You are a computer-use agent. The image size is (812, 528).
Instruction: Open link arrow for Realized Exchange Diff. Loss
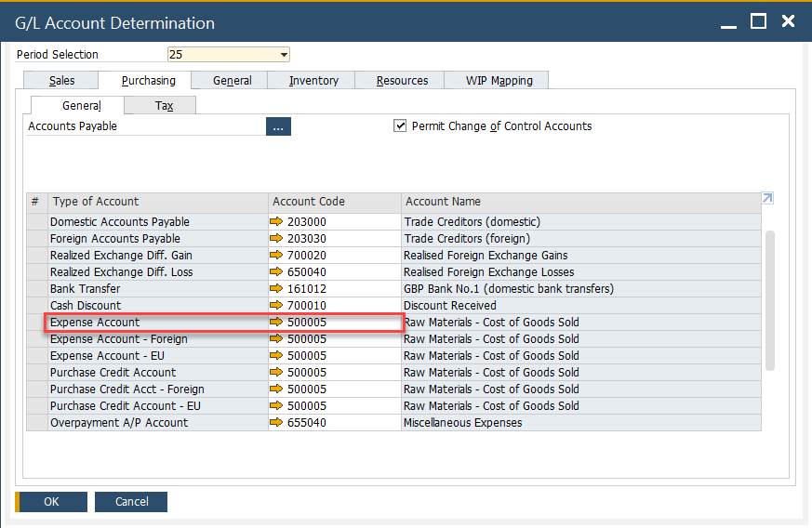276,272
